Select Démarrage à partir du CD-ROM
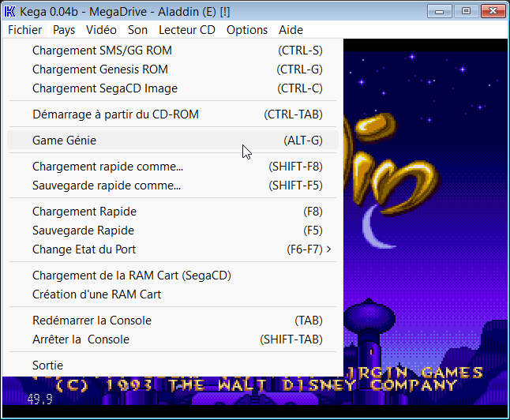 pyautogui.click(x=173, y=114)
